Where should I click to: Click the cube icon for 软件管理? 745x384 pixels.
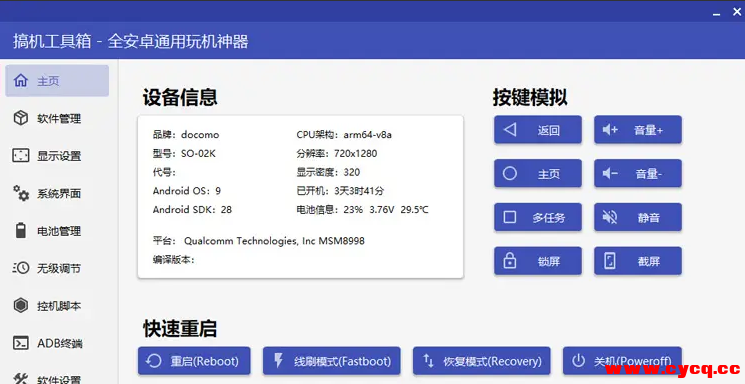pos(20,118)
